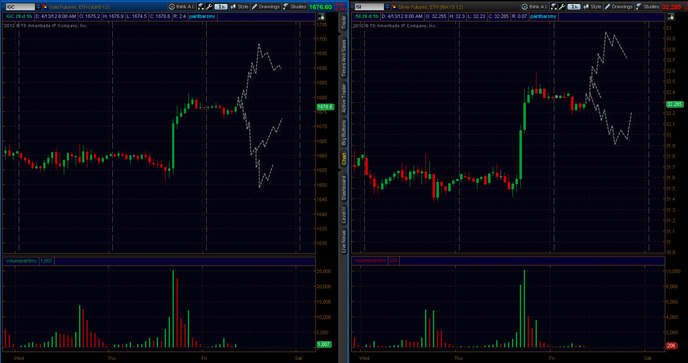Switch to Times And Sales sidebar tab
This screenshot has width=688, height=363.
pos(344,59)
